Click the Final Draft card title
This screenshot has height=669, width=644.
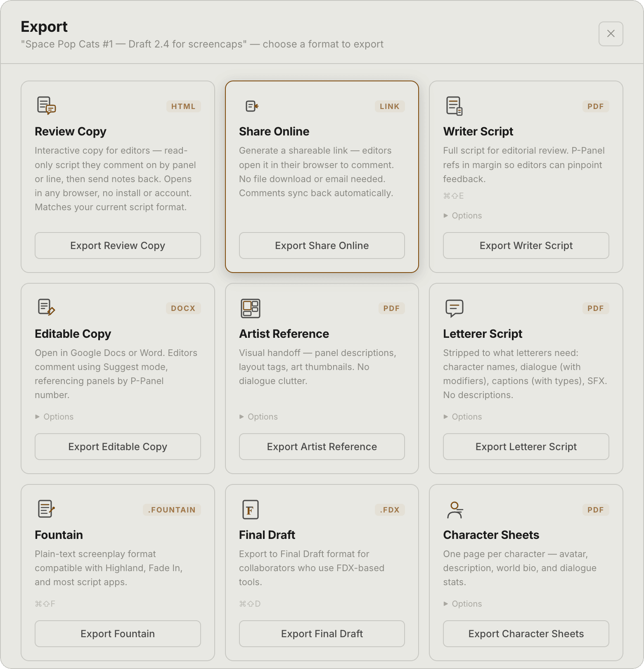pos(267,535)
